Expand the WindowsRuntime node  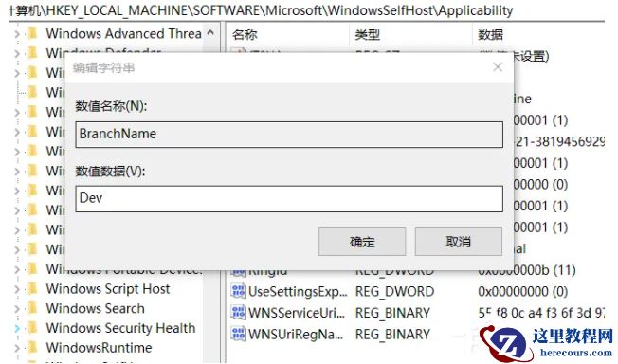click(x=17, y=348)
